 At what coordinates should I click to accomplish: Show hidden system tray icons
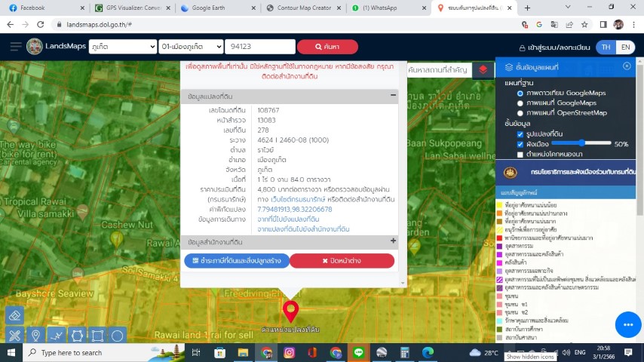coord(509,352)
